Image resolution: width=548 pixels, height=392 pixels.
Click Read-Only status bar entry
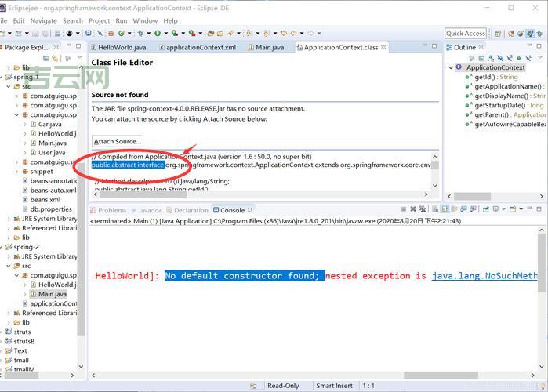[x=283, y=386]
